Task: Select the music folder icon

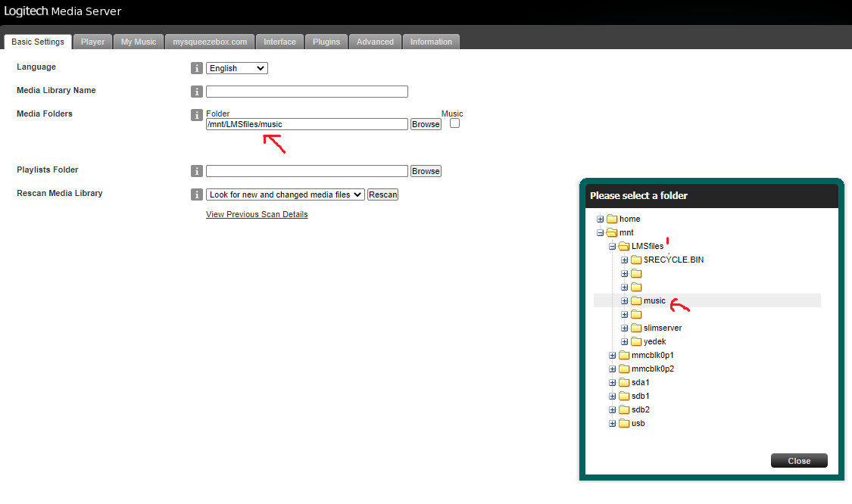Action: [x=636, y=300]
